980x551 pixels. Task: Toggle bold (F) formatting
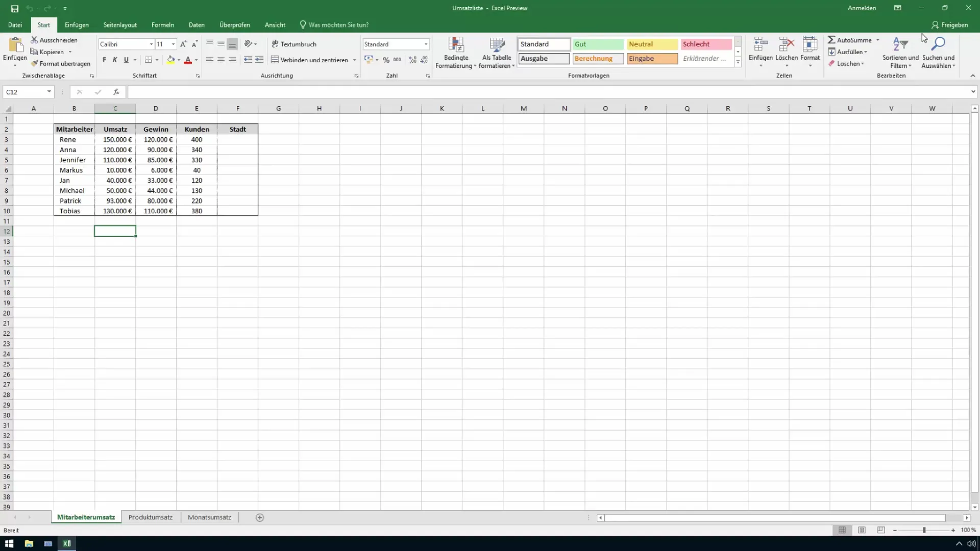(104, 60)
